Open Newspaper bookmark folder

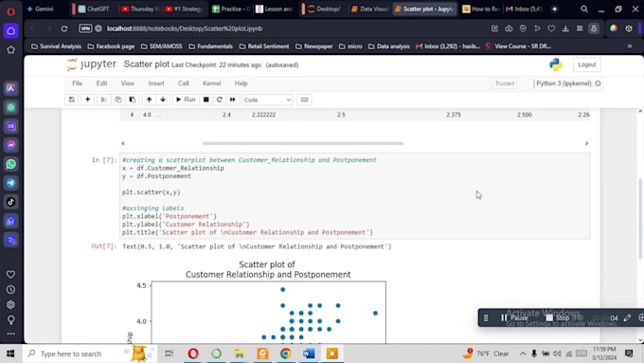pos(314,46)
